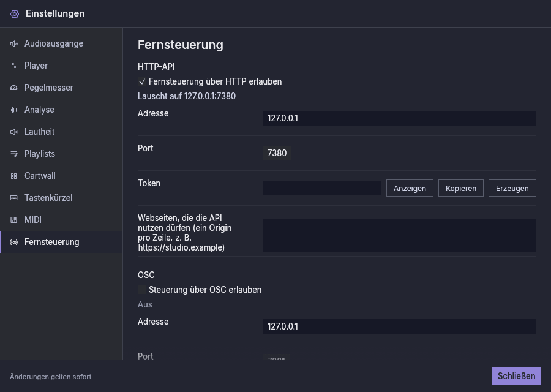Open the MIDI settings page
The width and height of the screenshot is (551, 392).
[x=61, y=220]
